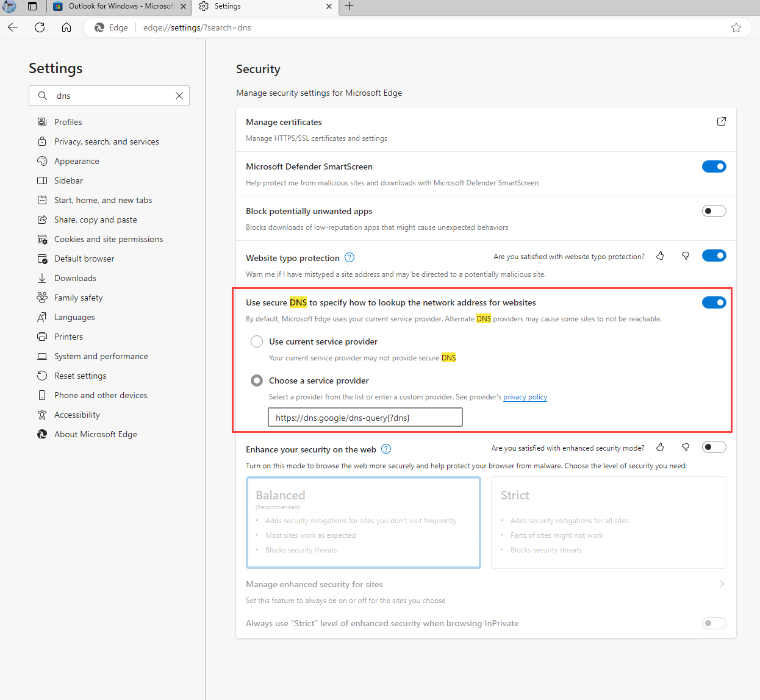This screenshot has width=760, height=700.
Task: Choose the Strict security level card
Action: (x=609, y=523)
